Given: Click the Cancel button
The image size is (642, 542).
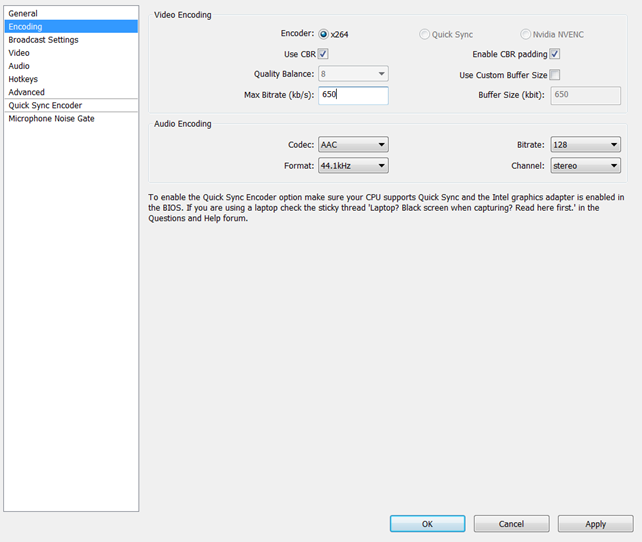Looking at the screenshot, I should [511, 524].
